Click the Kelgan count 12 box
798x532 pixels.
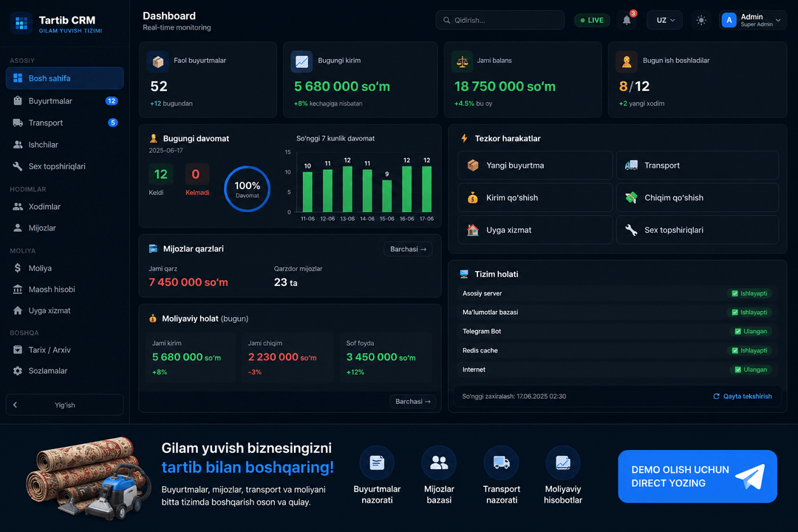tap(161, 174)
